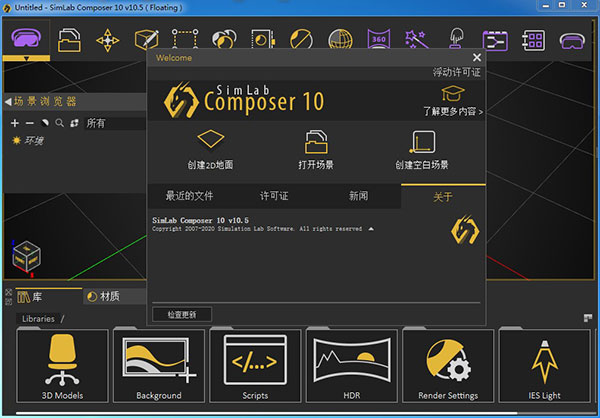Open the 3D Models library folder
The width and height of the screenshot is (600, 418).
coord(62,366)
